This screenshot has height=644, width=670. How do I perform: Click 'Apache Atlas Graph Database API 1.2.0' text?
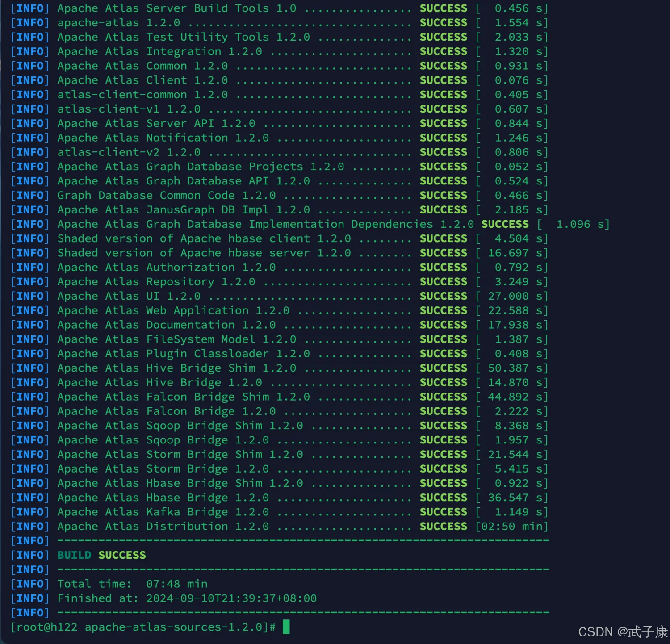pos(184,181)
